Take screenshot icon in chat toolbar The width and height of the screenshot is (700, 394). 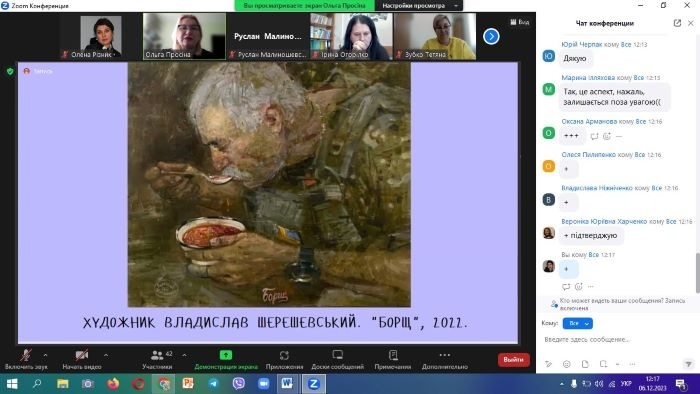click(603, 365)
